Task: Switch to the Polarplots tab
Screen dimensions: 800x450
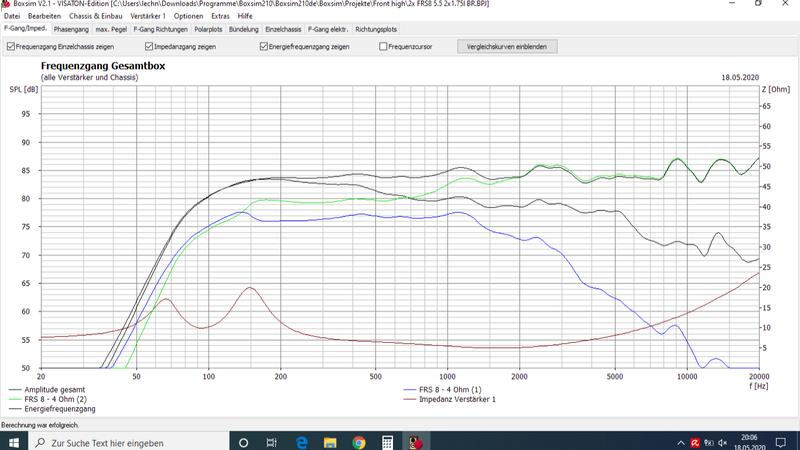Action: pyautogui.click(x=207, y=30)
